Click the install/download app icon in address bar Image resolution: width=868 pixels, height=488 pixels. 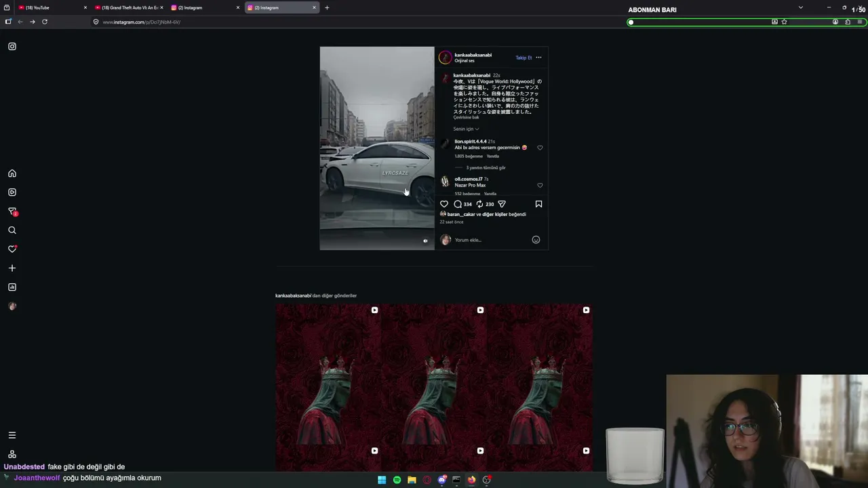(774, 22)
